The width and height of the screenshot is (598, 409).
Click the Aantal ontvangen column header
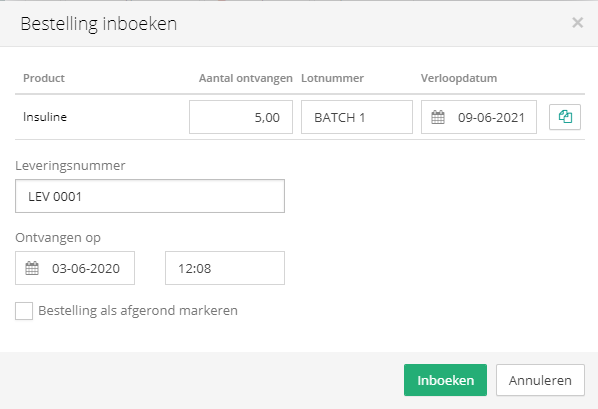[x=246, y=78]
